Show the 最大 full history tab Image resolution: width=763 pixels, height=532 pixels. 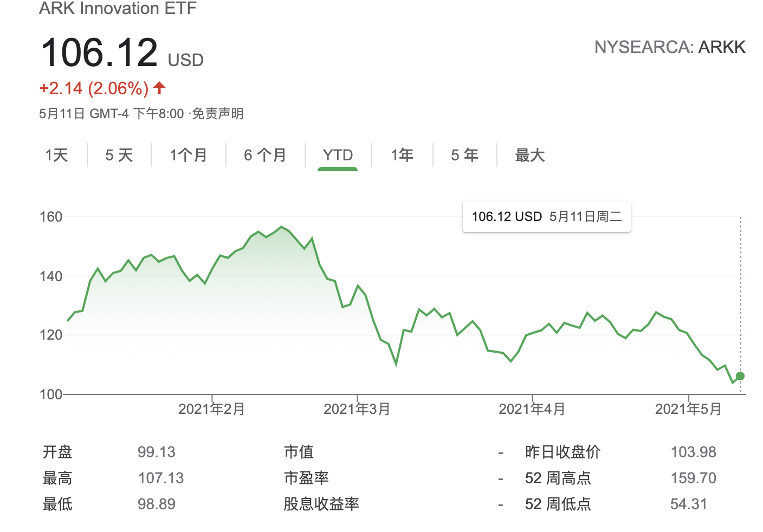(529, 155)
